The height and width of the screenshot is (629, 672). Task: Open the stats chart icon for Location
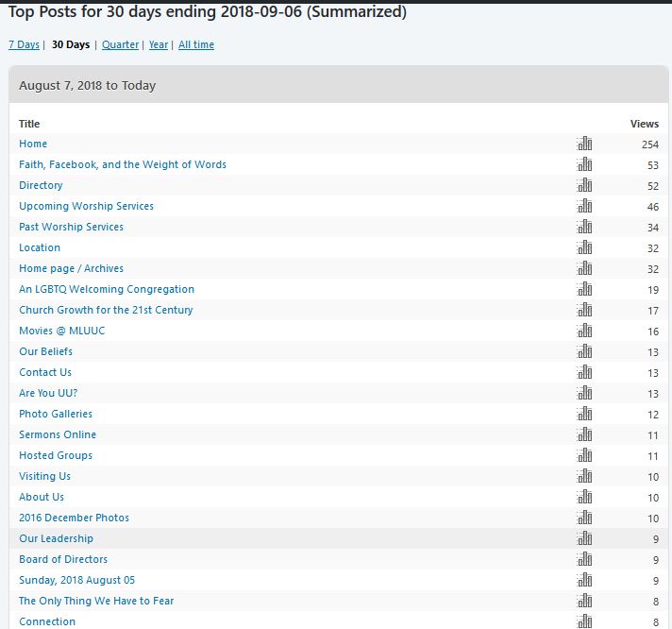tap(584, 247)
